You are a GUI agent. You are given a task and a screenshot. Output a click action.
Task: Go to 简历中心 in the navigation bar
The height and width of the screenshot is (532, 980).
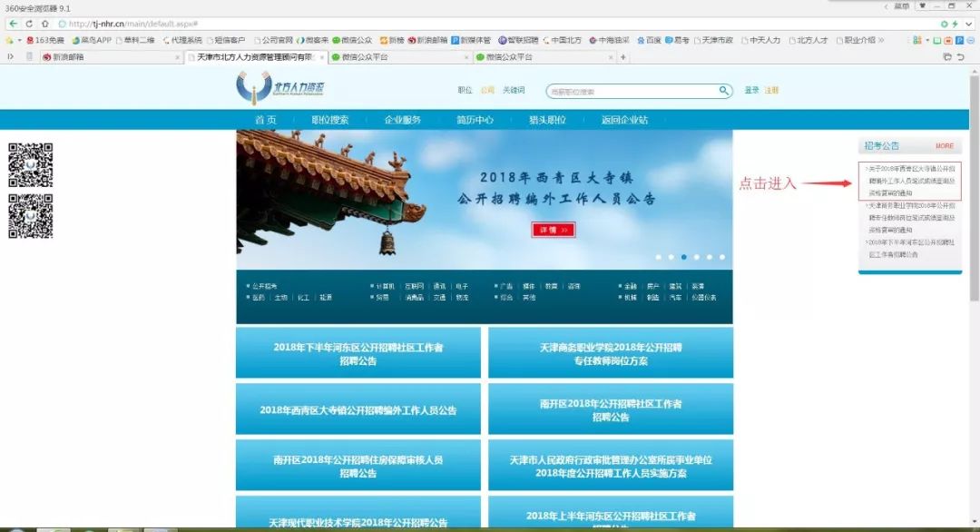click(x=475, y=120)
